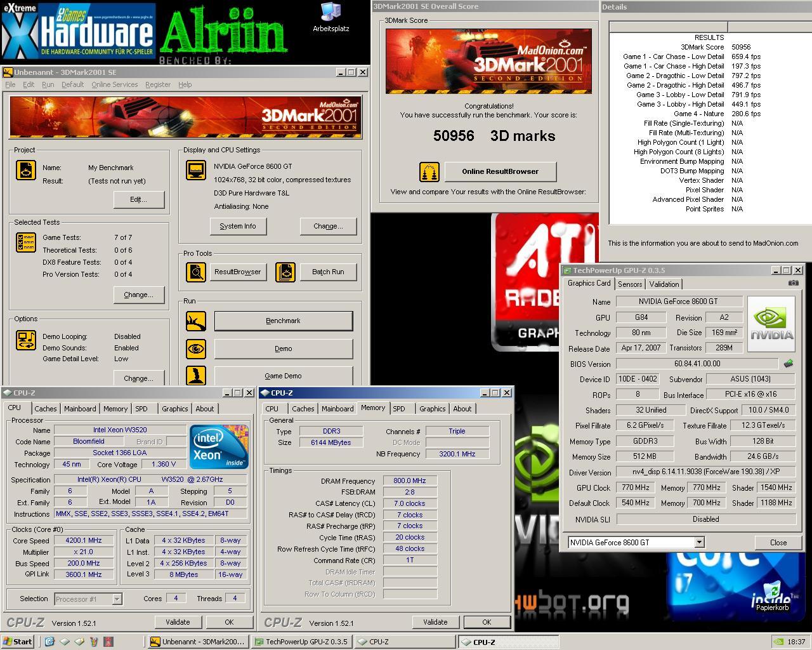The width and height of the screenshot is (812, 650).
Task: Click the GPU-Z BIOS save chip icon
Action: point(789,364)
